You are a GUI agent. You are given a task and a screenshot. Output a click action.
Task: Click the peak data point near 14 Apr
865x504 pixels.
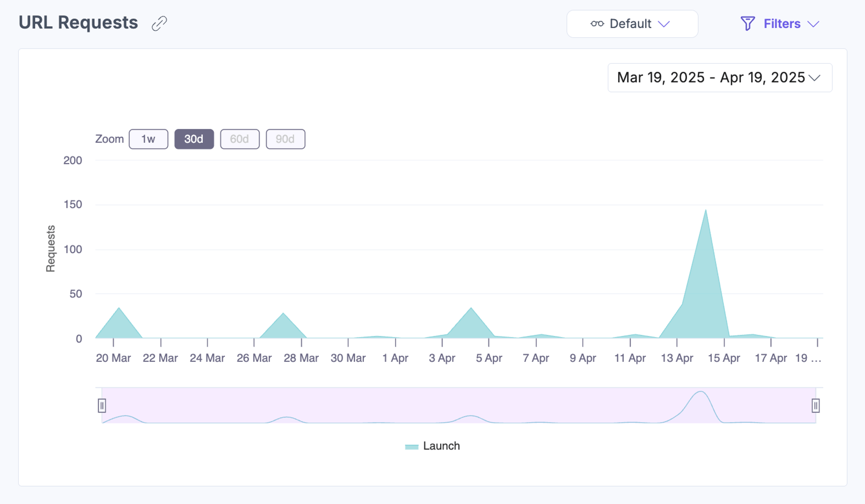pos(705,210)
